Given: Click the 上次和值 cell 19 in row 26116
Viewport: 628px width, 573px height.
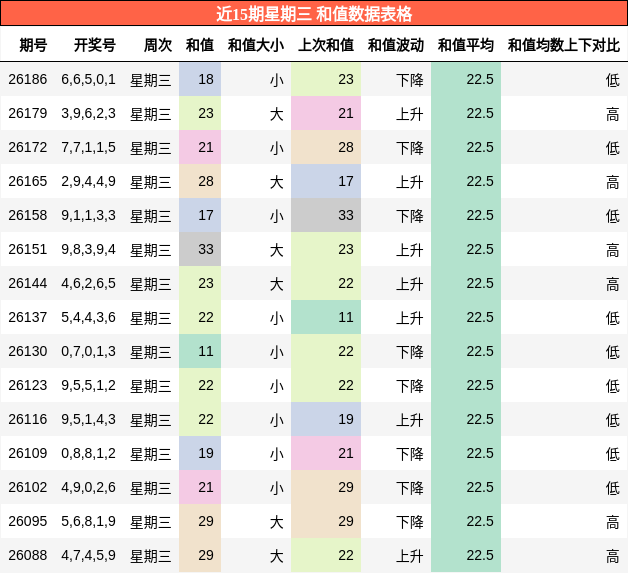Looking at the screenshot, I should [326, 419].
